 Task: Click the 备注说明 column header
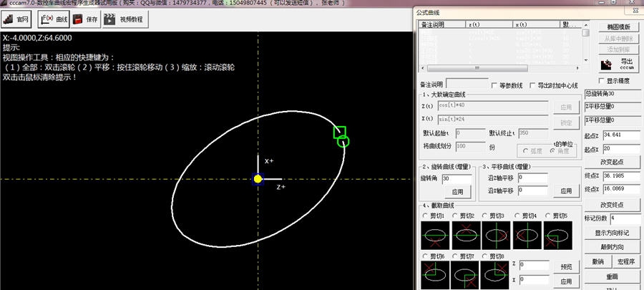(x=442, y=24)
